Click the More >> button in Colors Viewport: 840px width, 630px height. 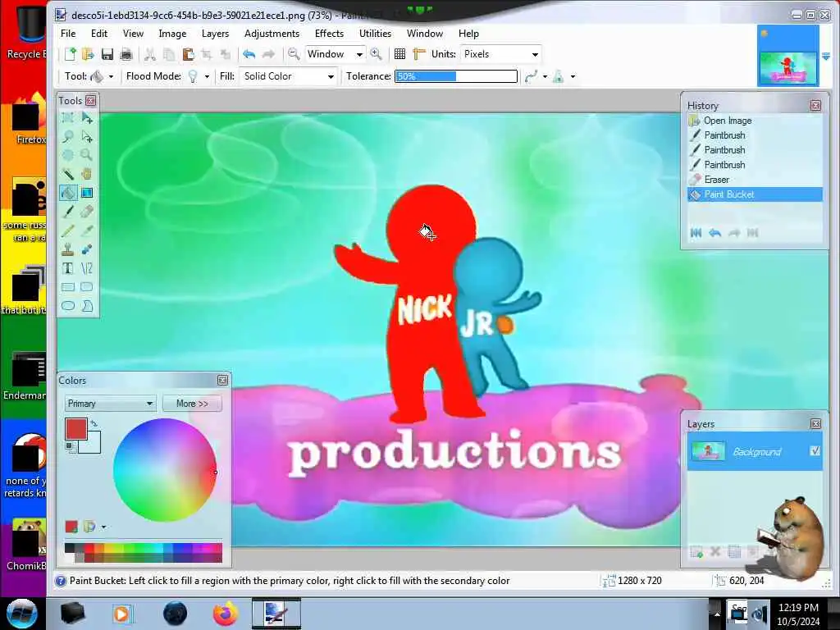click(192, 404)
